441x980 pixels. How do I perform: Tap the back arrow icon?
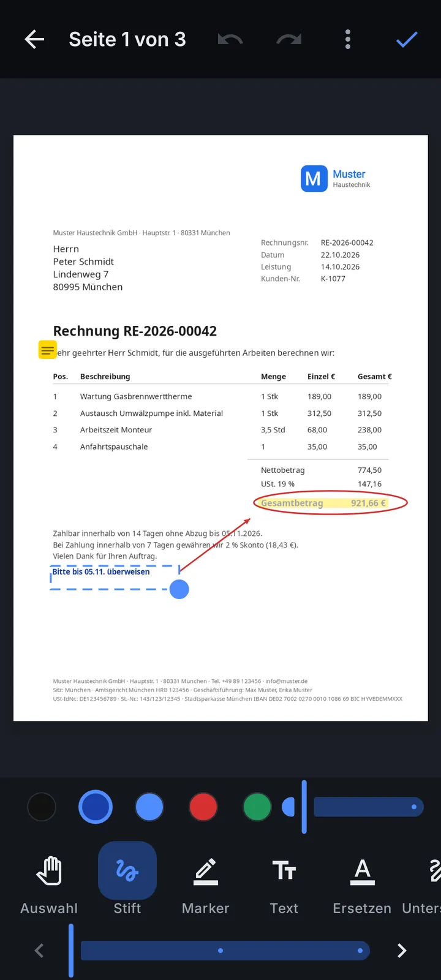coord(34,40)
